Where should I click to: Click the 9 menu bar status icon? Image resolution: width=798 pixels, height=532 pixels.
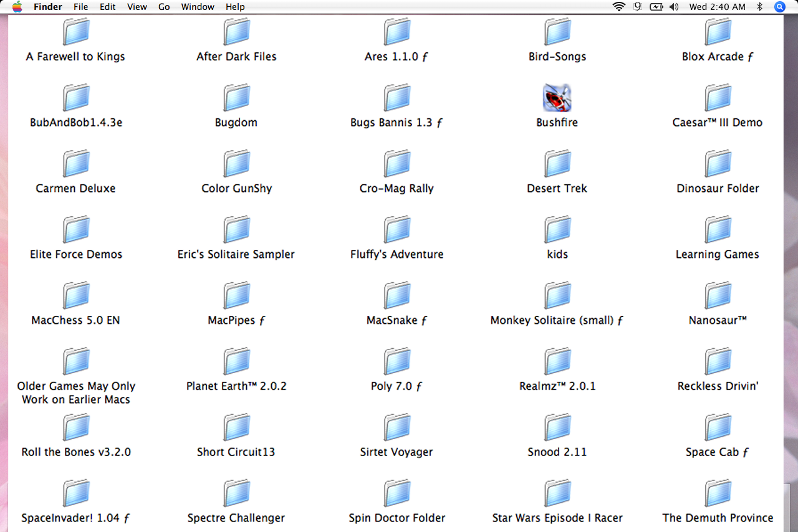coord(637,7)
